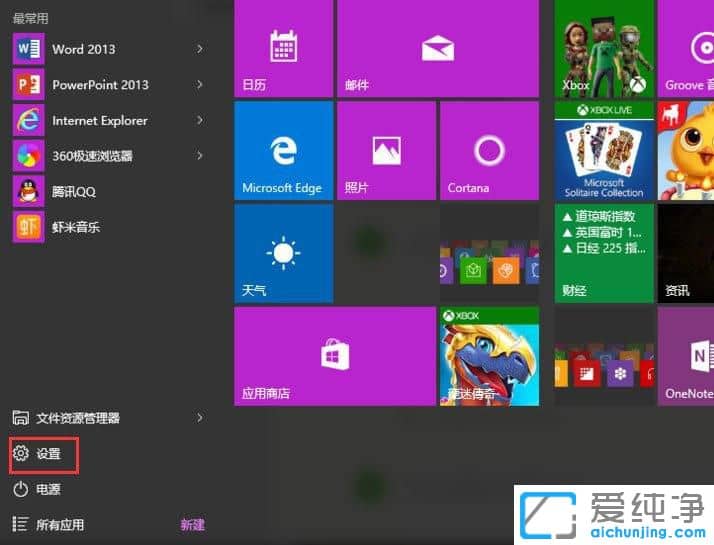Click the 道琼斯指数 stock line
Screen dimensions: 714x545
click(599, 216)
